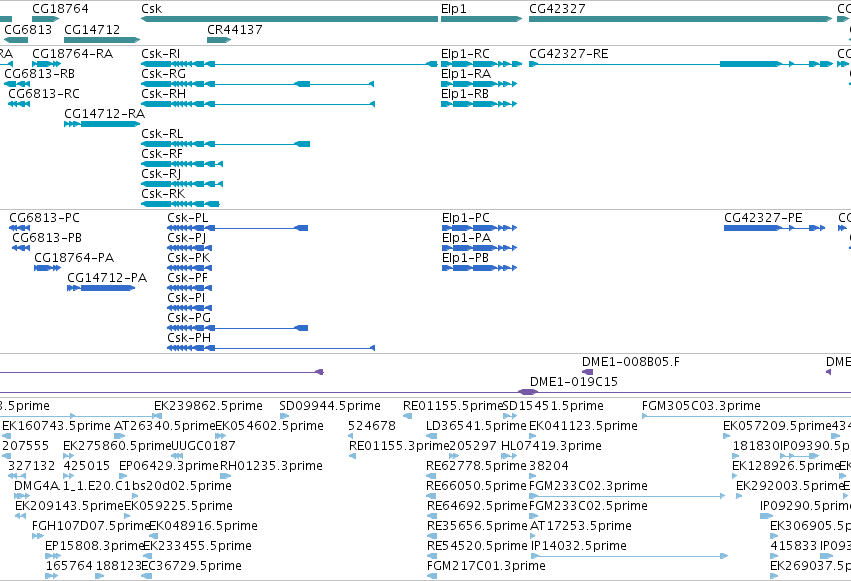Click the Elp1-RB transcript label
Viewport: 851px width, 581px height.
[x=465, y=94]
